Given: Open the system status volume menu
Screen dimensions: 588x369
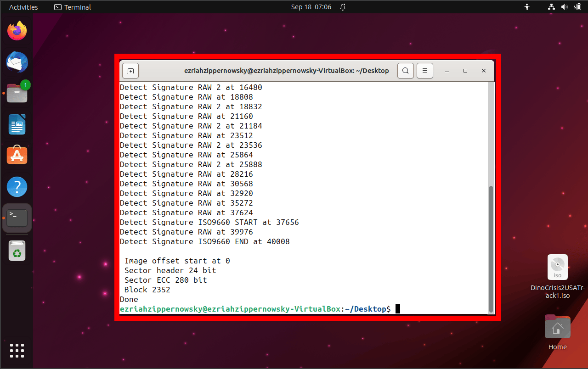Looking at the screenshot, I should [x=565, y=7].
